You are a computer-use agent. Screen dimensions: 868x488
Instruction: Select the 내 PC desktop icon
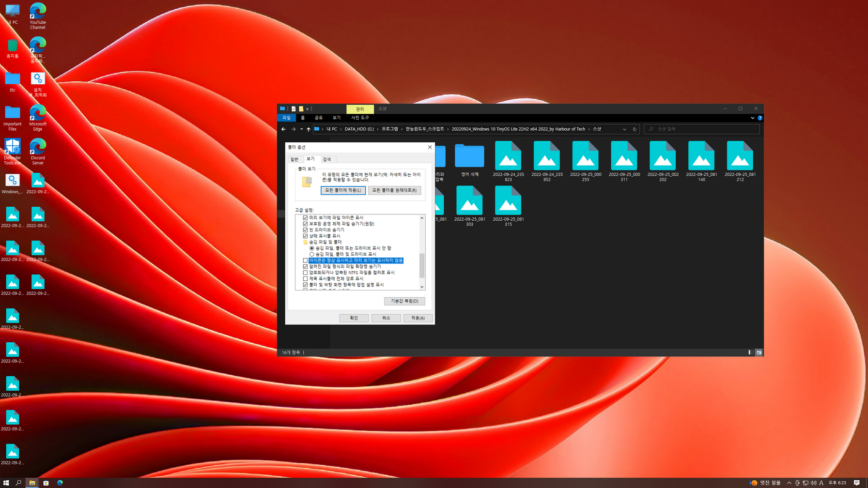tap(13, 14)
